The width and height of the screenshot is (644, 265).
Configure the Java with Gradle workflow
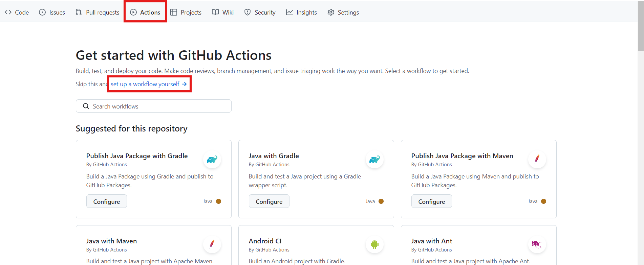tap(269, 201)
